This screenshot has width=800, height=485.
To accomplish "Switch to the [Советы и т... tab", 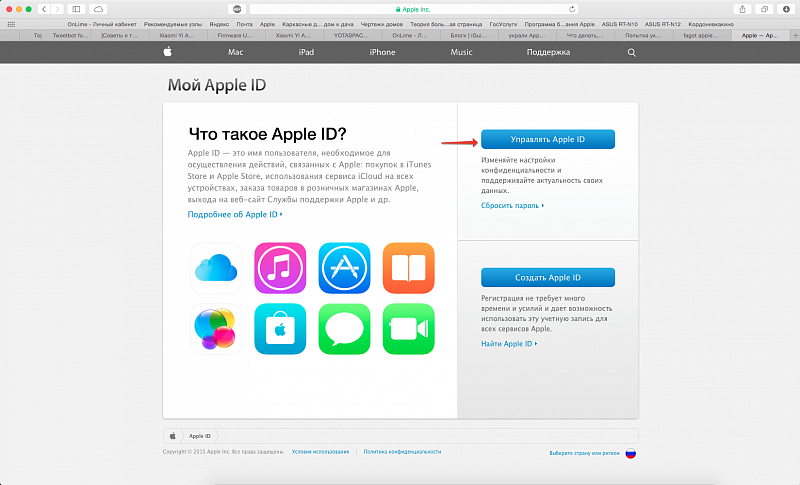I will pyautogui.click(x=119, y=35).
